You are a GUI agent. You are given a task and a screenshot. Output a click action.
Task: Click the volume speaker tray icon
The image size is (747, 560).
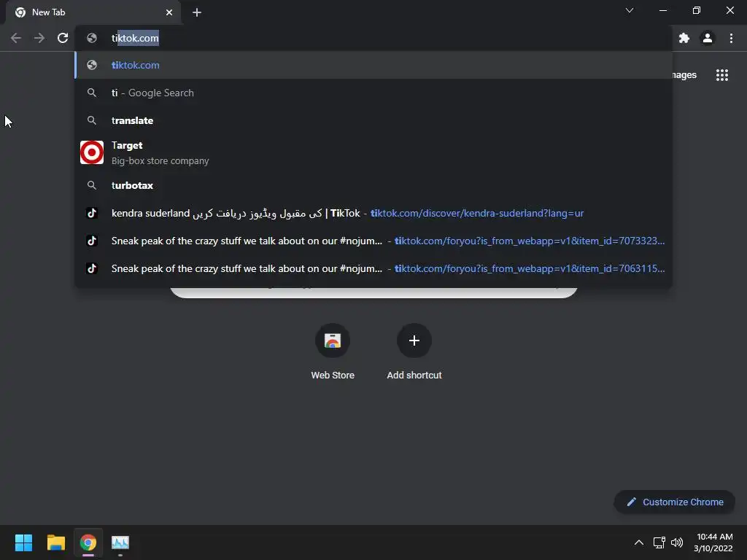coord(677,542)
